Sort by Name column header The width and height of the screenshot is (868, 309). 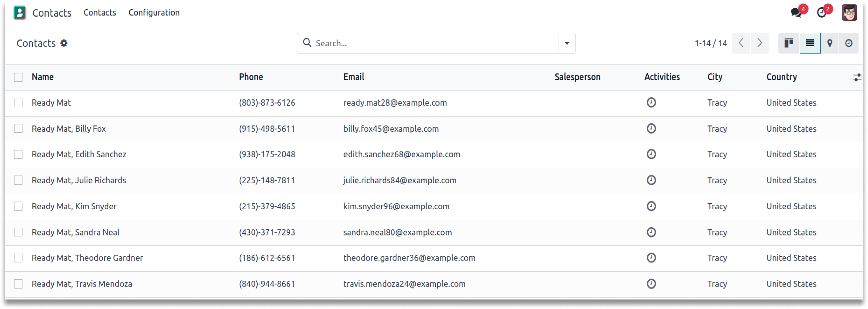[43, 77]
